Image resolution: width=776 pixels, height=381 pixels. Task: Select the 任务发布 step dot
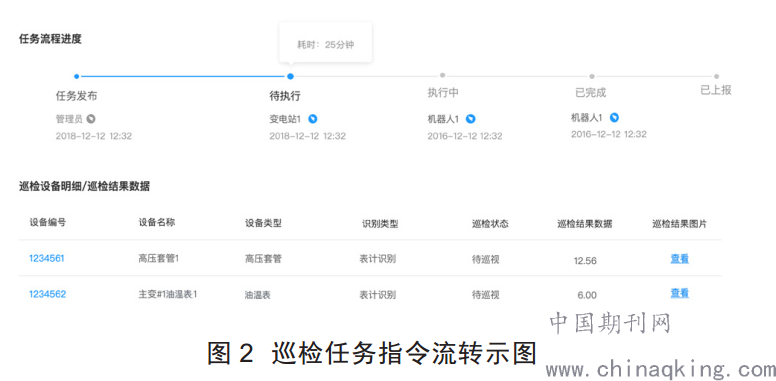[76, 76]
